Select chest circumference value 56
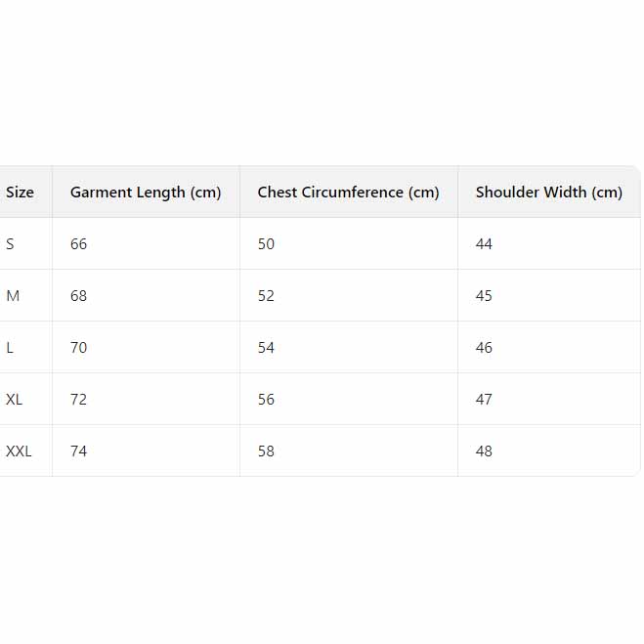 point(267,400)
